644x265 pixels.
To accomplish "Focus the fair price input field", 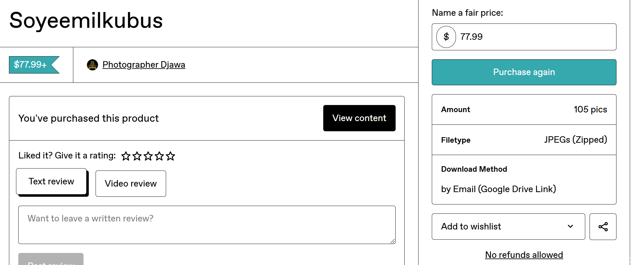I will click(x=536, y=37).
